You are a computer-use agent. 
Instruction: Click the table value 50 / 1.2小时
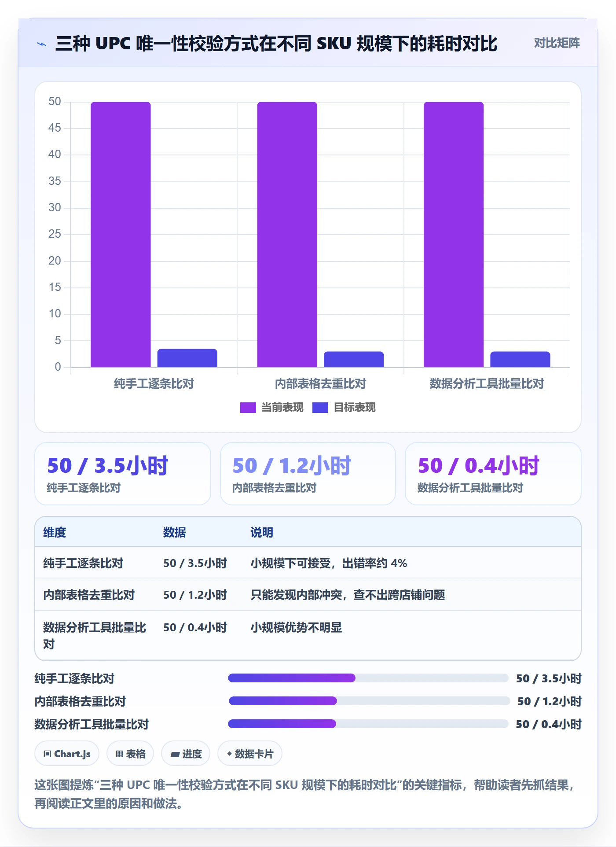click(x=195, y=595)
